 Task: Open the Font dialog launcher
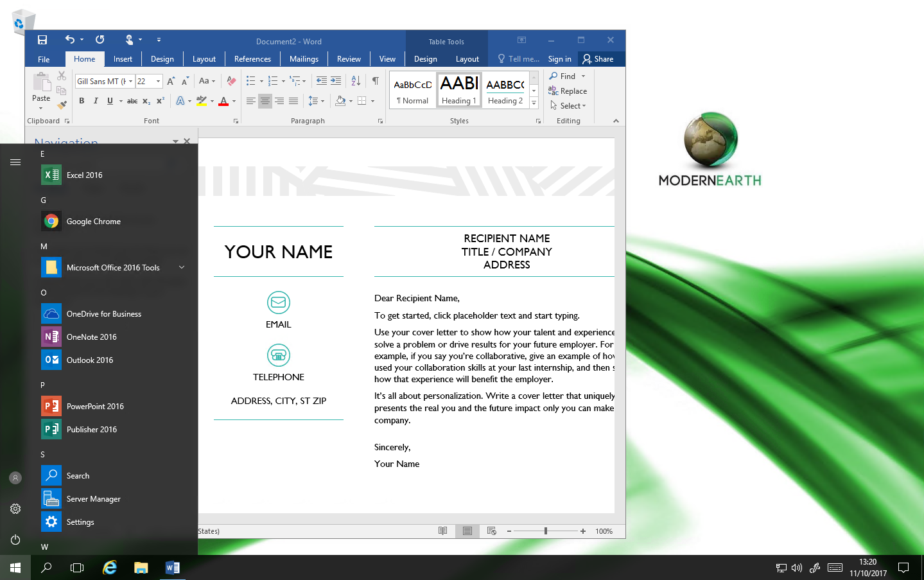236,121
